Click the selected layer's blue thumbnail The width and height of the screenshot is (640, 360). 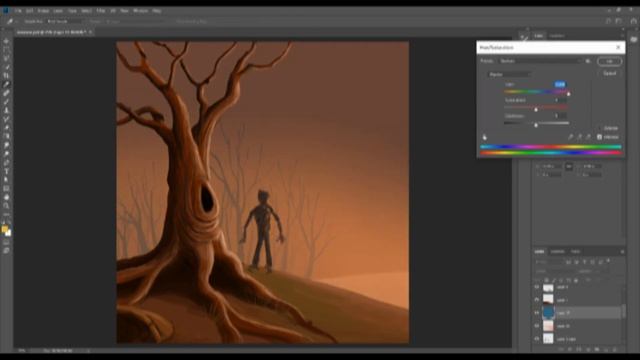click(548, 313)
